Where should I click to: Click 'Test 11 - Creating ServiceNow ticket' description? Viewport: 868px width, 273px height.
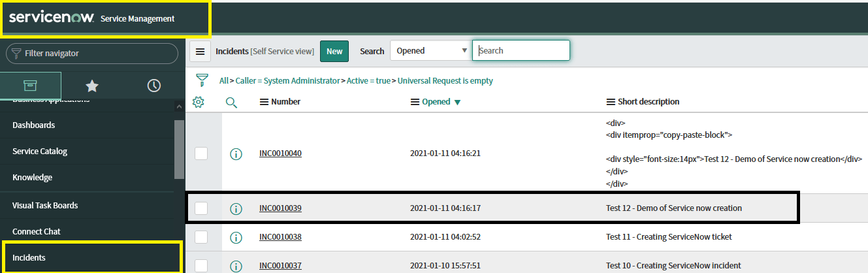[669, 237]
